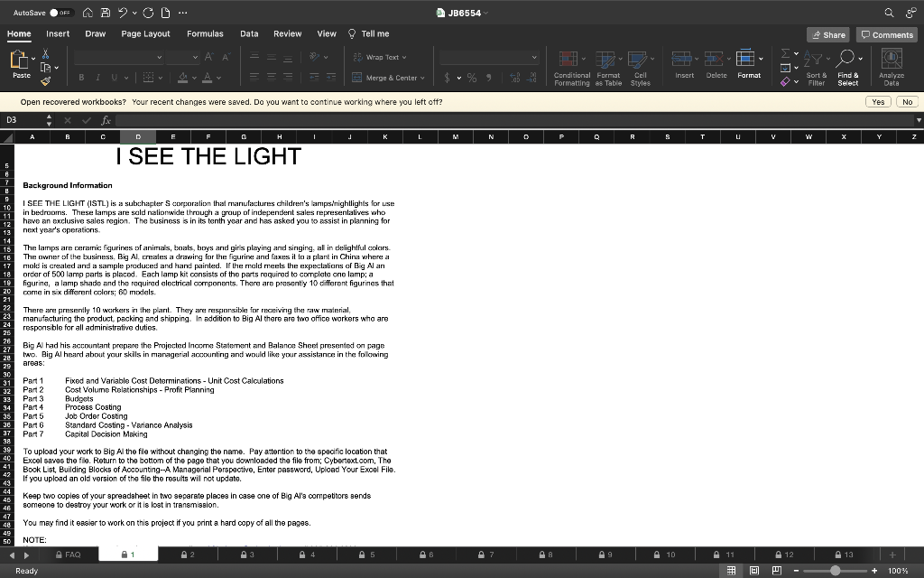Click the Share button
924x578 pixels.
(x=827, y=33)
